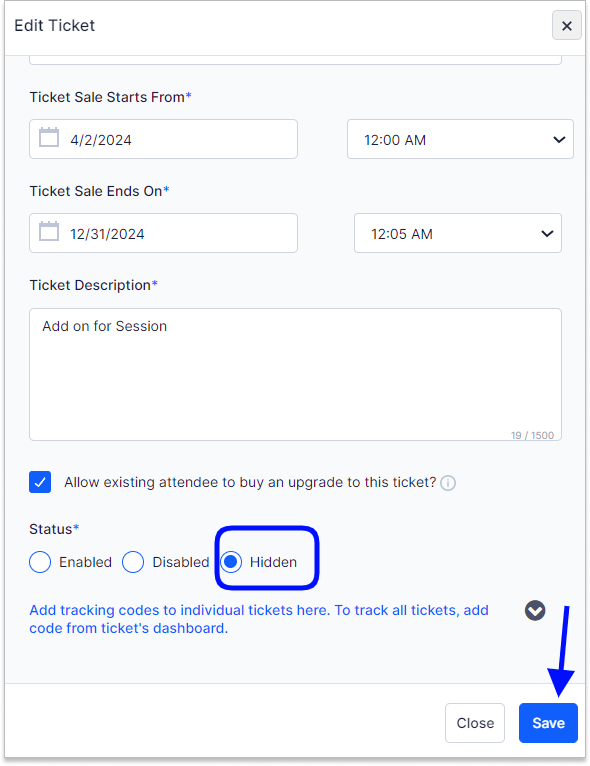This screenshot has height=766, width=590.
Task: Click the calendar icon for sale start date
Action: [x=49, y=137]
